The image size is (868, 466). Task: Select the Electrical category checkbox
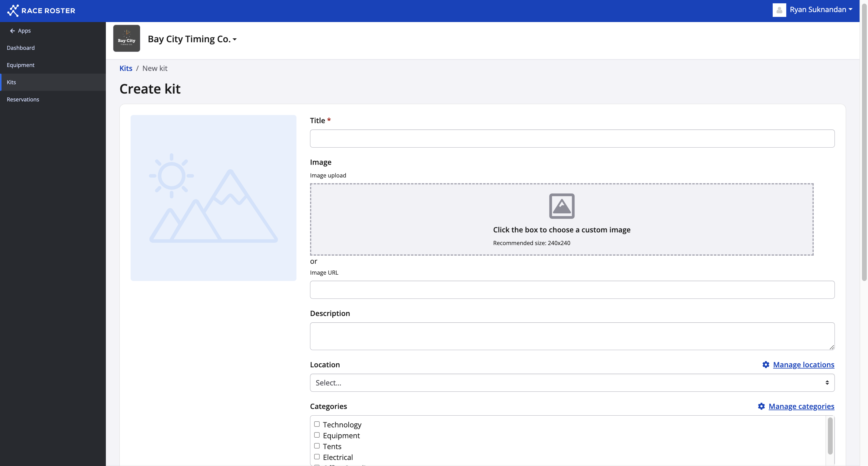pos(317,457)
